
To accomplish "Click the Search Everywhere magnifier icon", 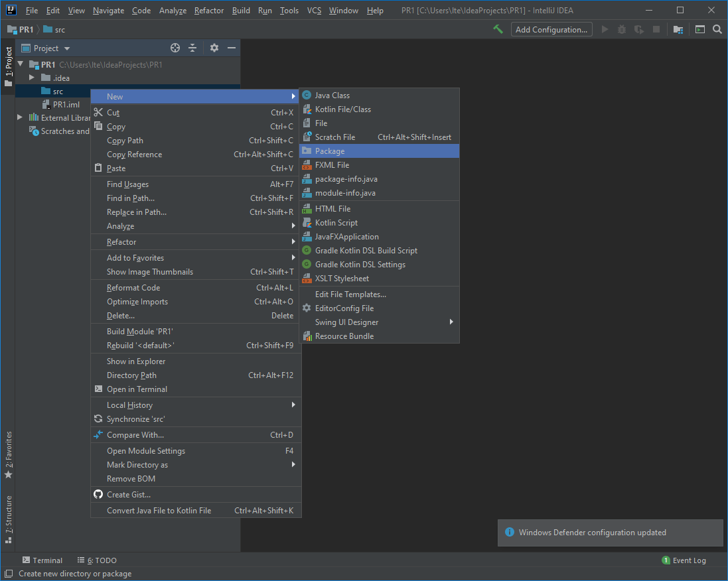I will click(x=717, y=29).
